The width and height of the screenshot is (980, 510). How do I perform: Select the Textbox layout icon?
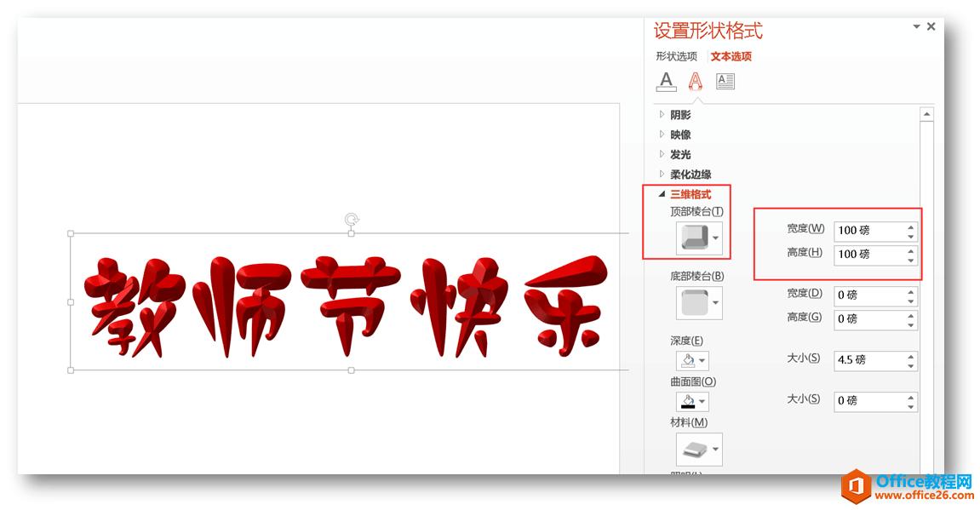pyautogui.click(x=725, y=81)
